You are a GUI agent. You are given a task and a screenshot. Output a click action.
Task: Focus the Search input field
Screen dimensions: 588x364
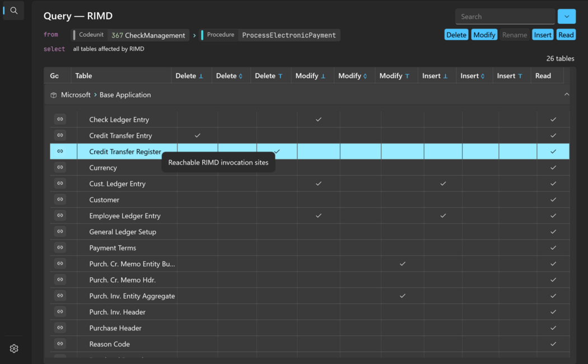(x=505, y=16)
